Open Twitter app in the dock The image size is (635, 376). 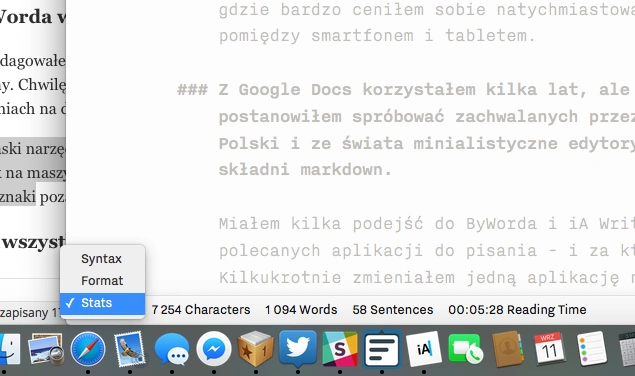coord(298,349)
